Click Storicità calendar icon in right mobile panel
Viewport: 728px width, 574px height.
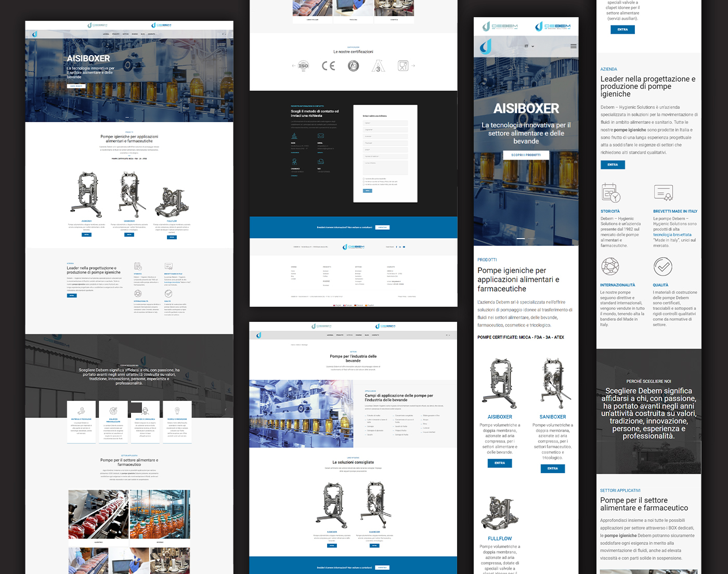(x=610, y=193)
